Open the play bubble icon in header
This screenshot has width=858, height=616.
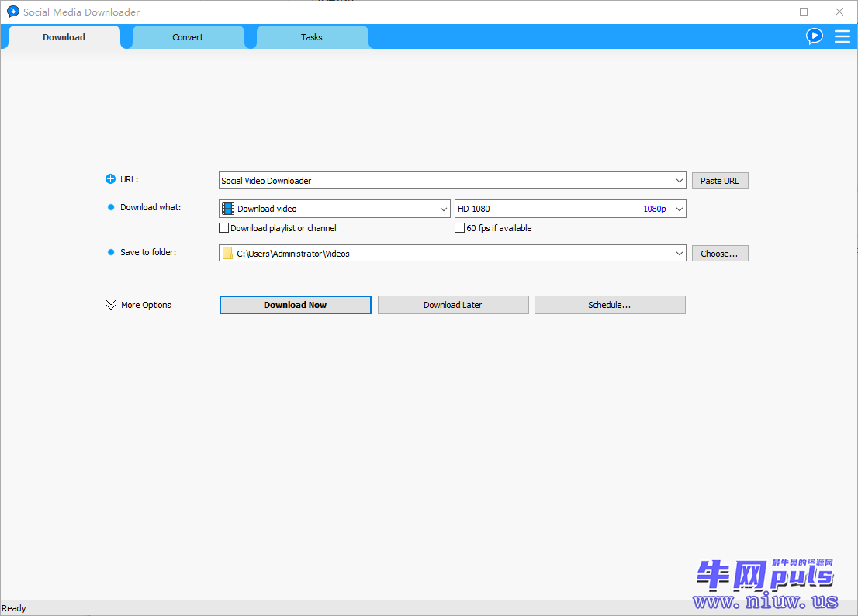(x=815, y=36)
